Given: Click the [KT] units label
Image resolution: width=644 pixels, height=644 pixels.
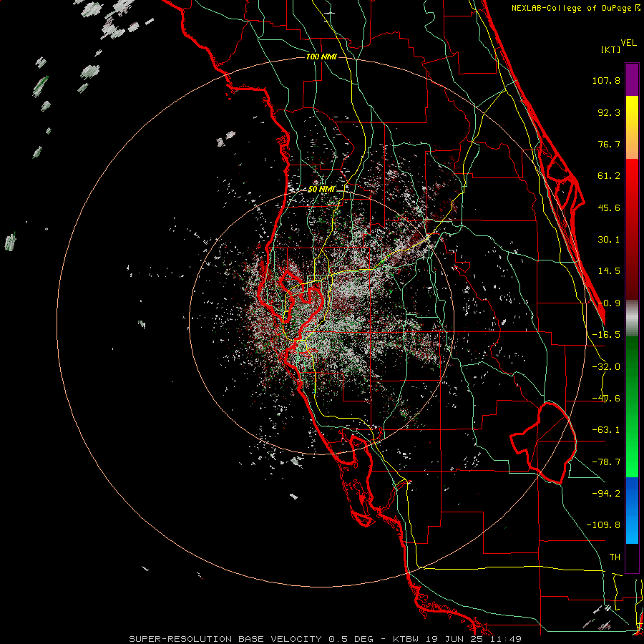Looking at the screenshot, I should pyautogui.click(x=610, y=49).
